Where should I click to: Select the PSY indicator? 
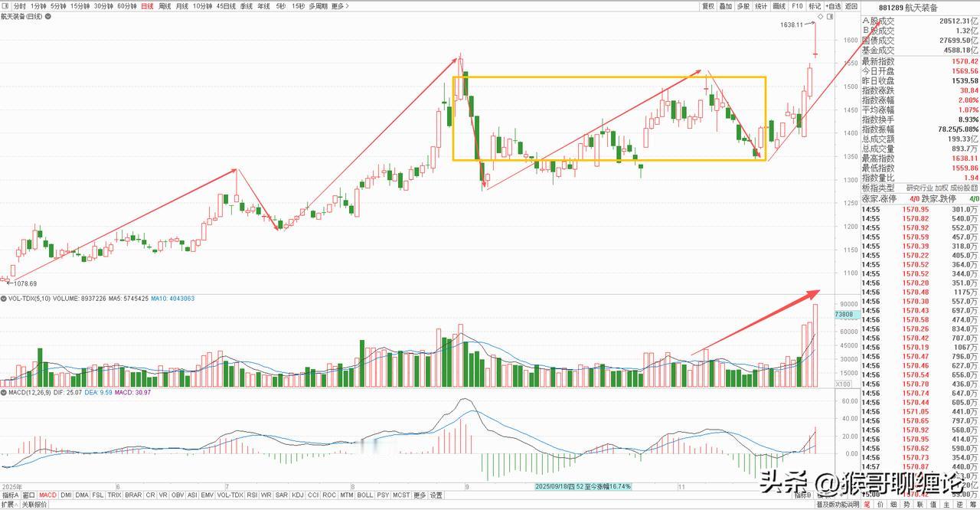click(x=383, y=495)
